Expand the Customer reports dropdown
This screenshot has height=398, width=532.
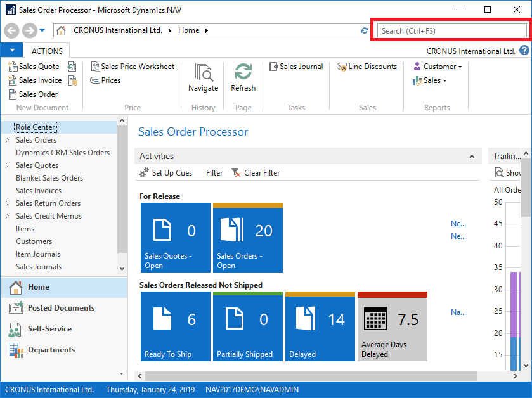pos(438,67)
